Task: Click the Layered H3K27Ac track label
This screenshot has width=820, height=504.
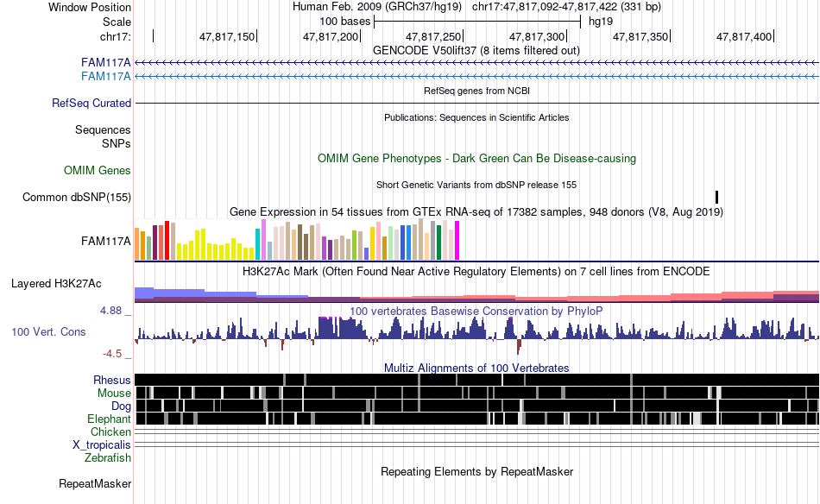Action: 56,283
